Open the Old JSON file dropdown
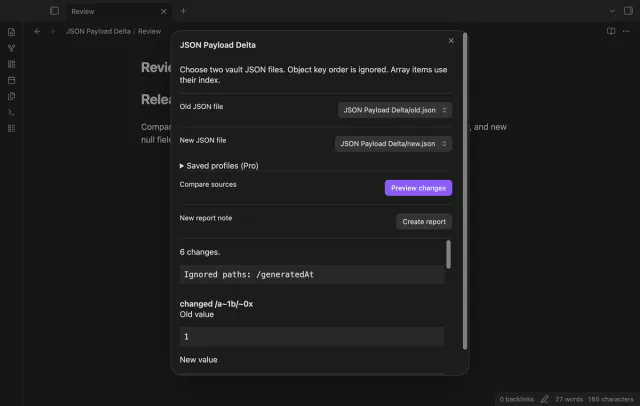The width and height of the screenshot is (640, 406). 395,110
